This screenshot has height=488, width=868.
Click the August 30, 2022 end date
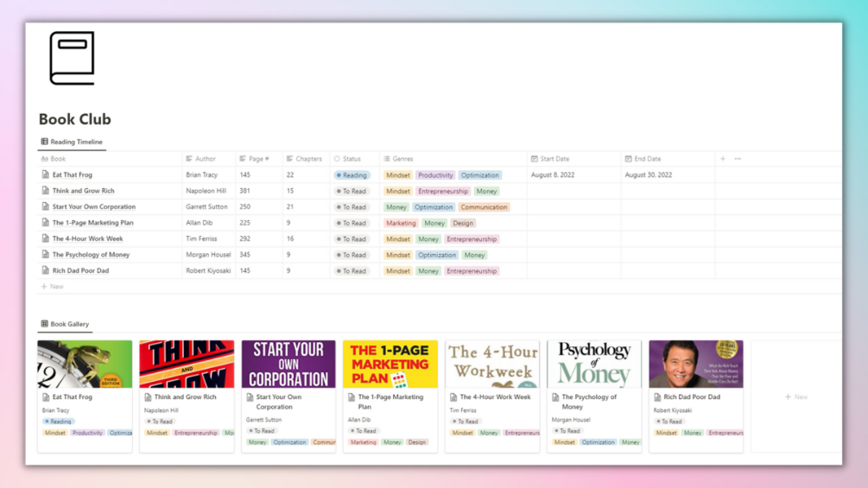point(649,174)
